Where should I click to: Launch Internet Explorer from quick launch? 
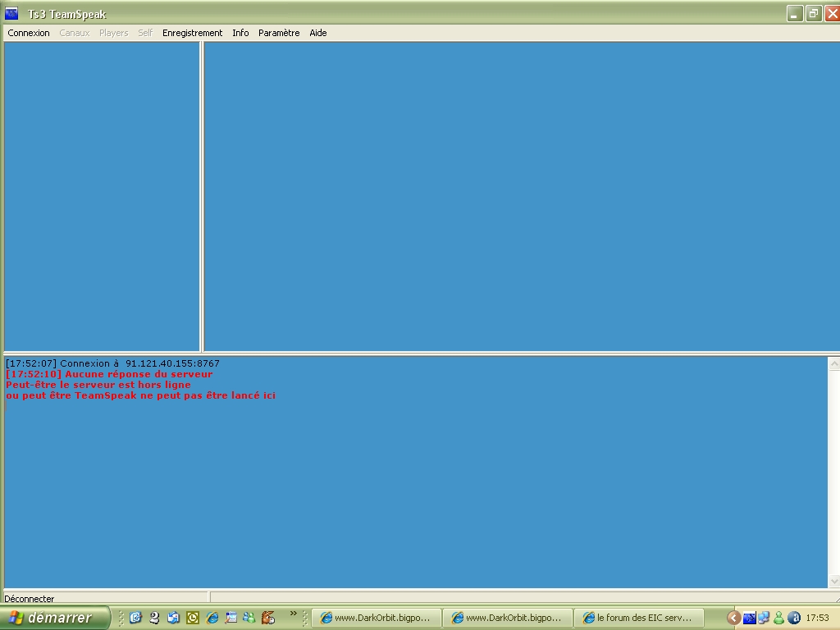coord(212,618)
